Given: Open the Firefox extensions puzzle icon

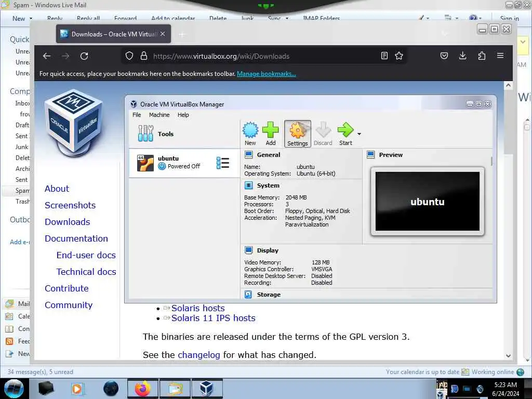Looking at the screenshot, I should point(482,56).
